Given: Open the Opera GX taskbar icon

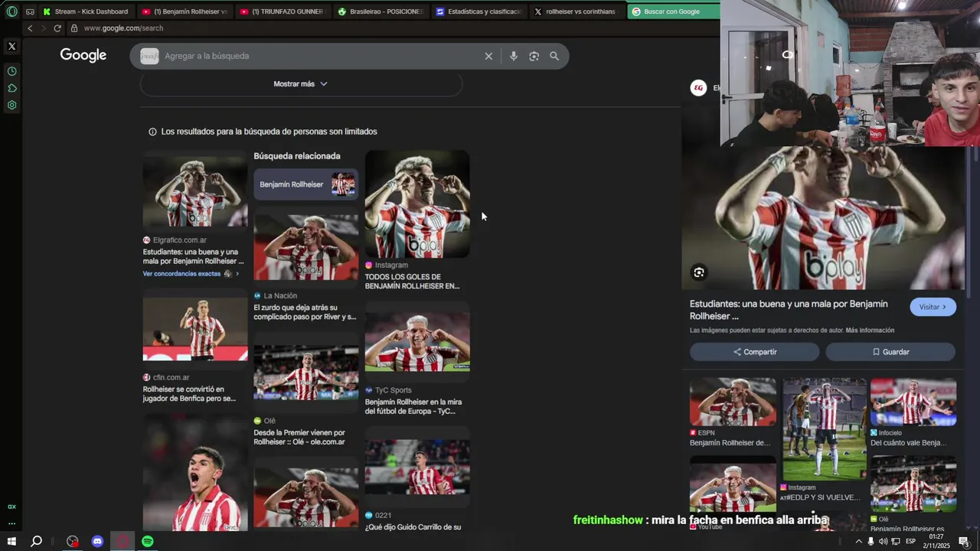Looking at the screenshot, I should pos(122,542).
